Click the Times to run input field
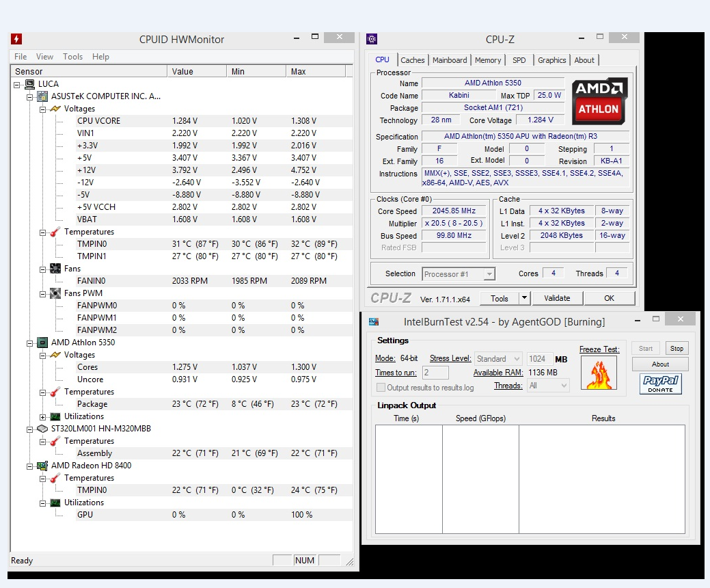 [435, 373]
